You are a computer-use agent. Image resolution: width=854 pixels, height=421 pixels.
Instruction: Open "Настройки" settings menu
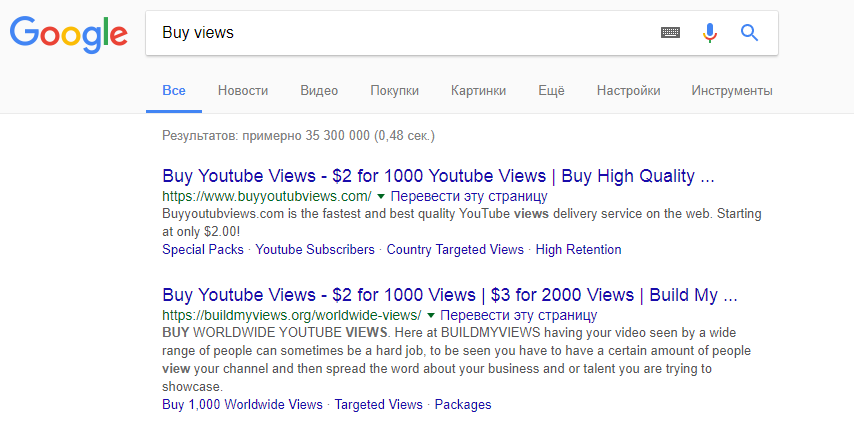point(629,90)
